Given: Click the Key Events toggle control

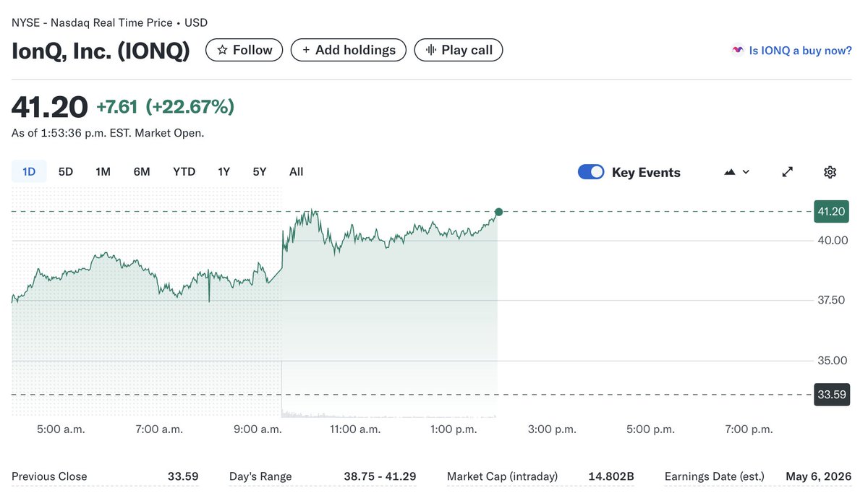Looking at the screenshot, I should click(x=591, y=171).
